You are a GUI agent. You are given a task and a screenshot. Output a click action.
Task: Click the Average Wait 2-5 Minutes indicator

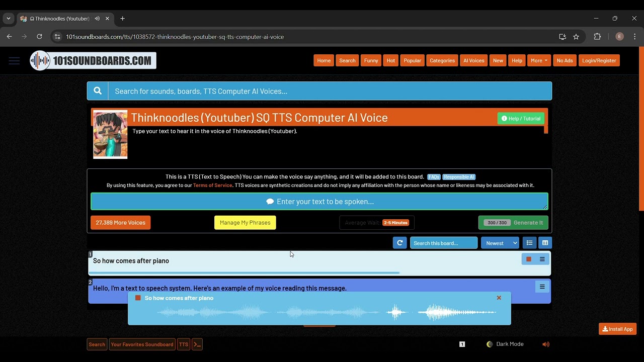377,223
